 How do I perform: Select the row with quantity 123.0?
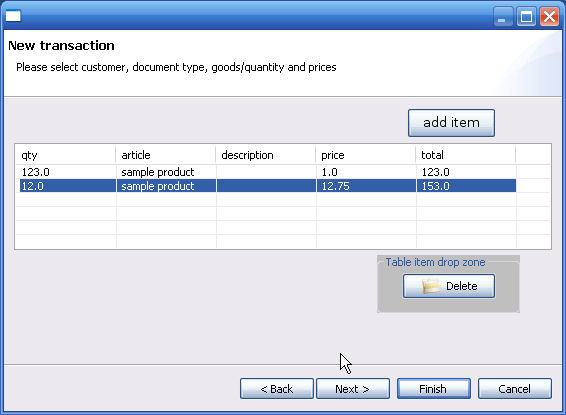tap(268, 172)
